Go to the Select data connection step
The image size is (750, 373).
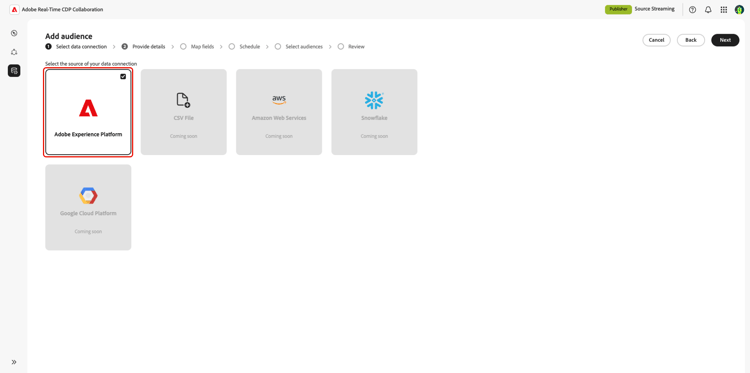point(76,47)
